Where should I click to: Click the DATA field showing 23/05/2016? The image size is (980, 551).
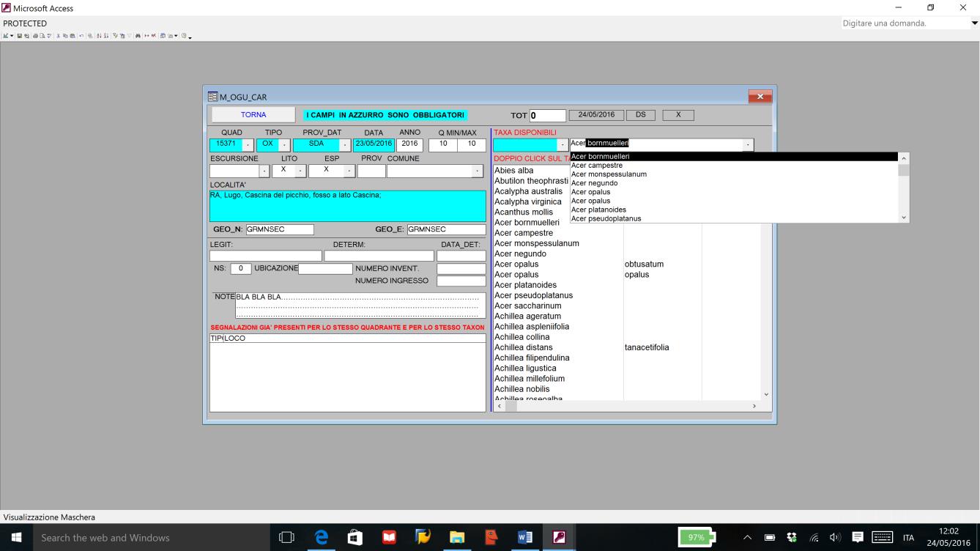374,145
